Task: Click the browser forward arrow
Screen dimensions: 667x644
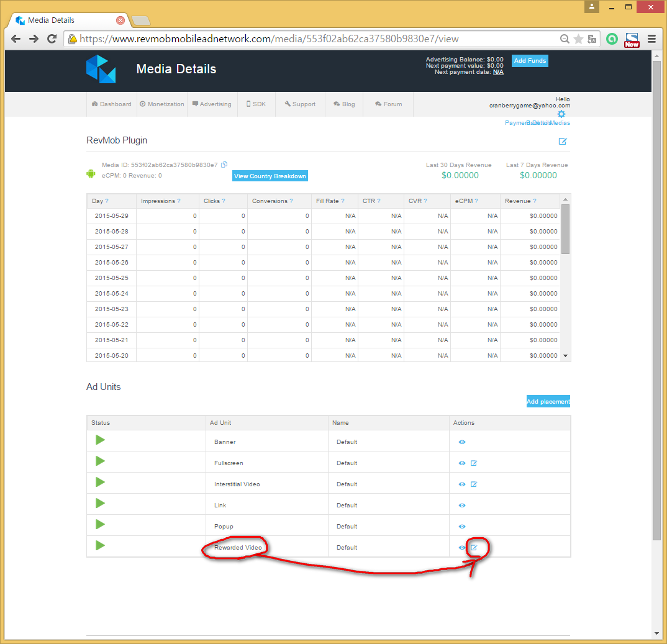Action: point(34,39)
